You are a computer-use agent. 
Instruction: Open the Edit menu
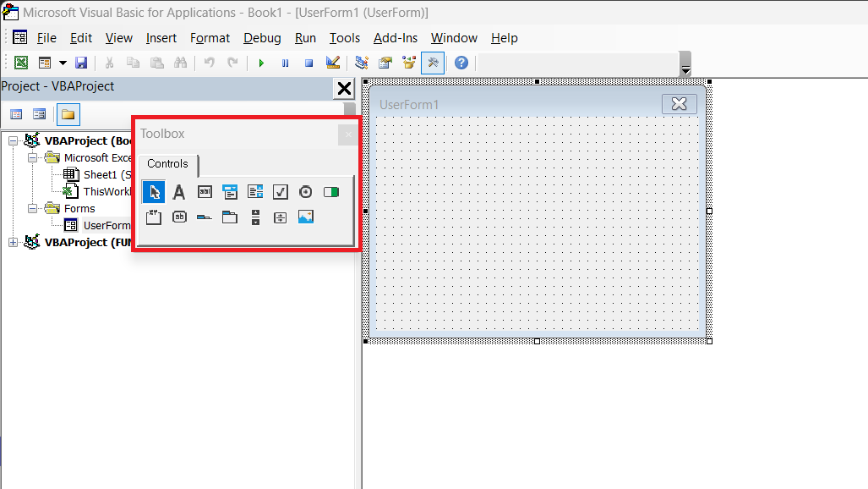pos(81,38)
